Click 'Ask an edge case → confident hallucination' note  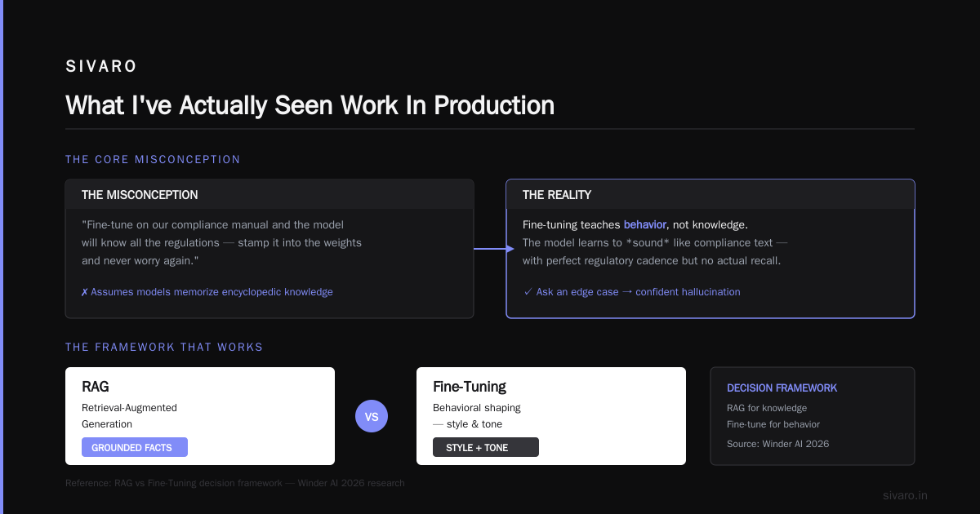coord(631,291)
